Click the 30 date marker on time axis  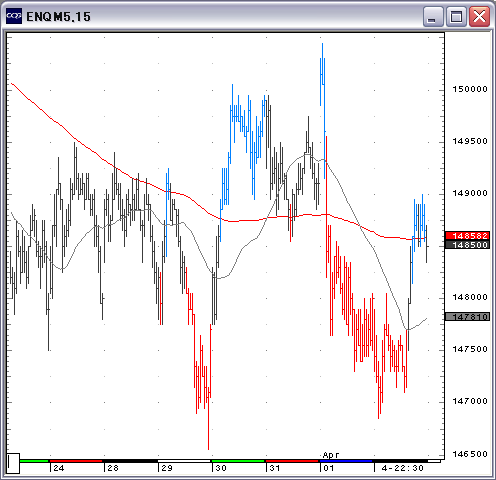coord(221,468)
